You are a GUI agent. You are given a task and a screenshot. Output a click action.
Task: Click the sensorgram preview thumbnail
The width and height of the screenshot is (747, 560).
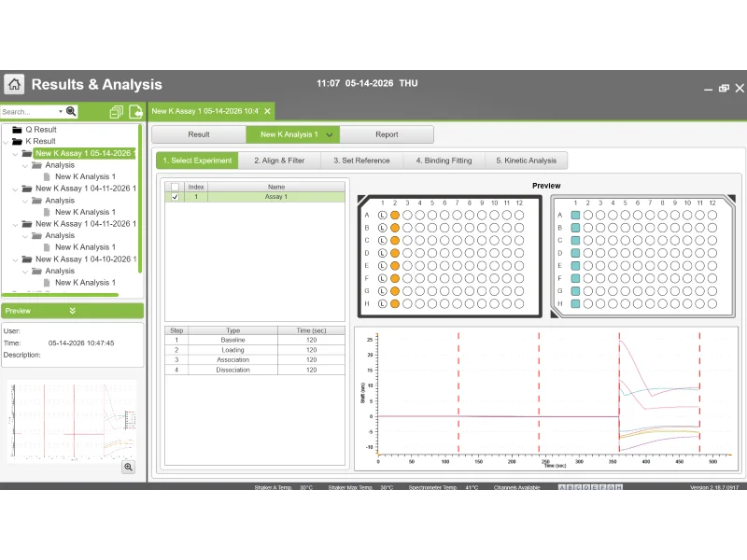(73, 422)
